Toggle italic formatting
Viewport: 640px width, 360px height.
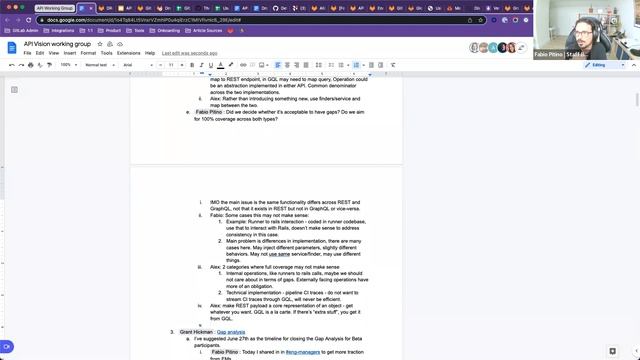click(202, 65)
